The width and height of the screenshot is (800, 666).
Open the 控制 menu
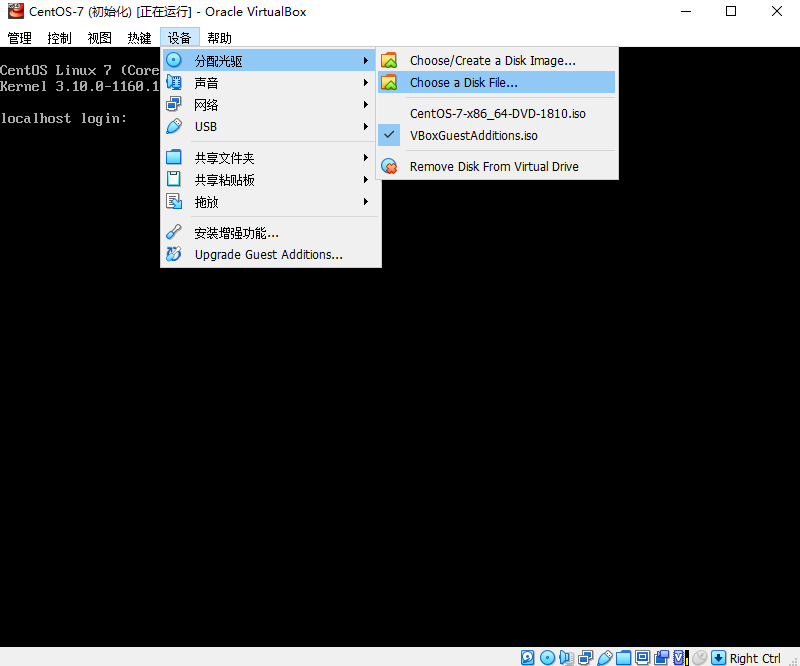[x=59, y=38]
